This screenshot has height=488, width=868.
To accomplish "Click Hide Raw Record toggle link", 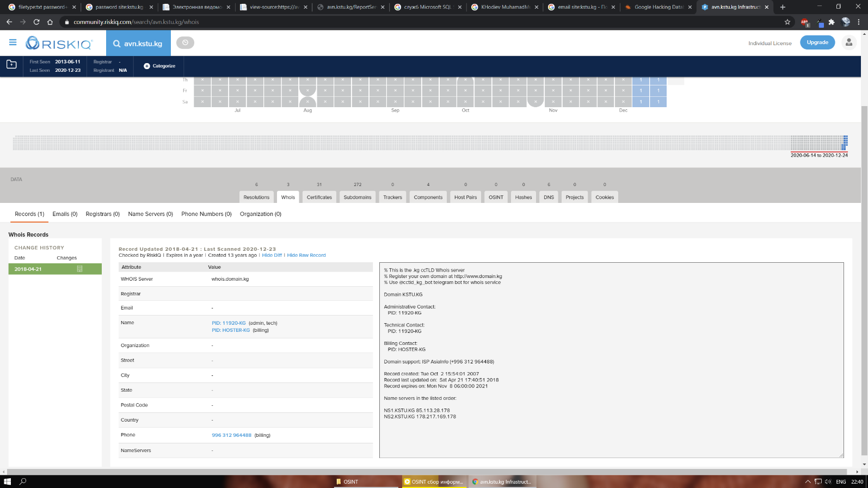I will (x=306, y=255).
